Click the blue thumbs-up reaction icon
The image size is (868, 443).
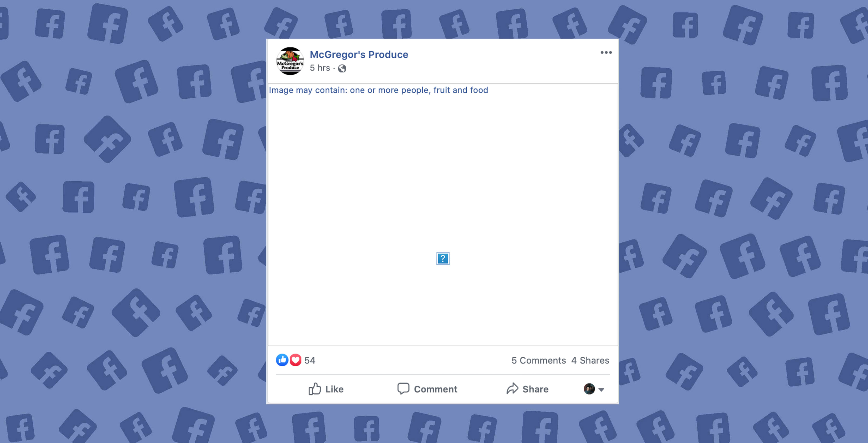point(282,360)
